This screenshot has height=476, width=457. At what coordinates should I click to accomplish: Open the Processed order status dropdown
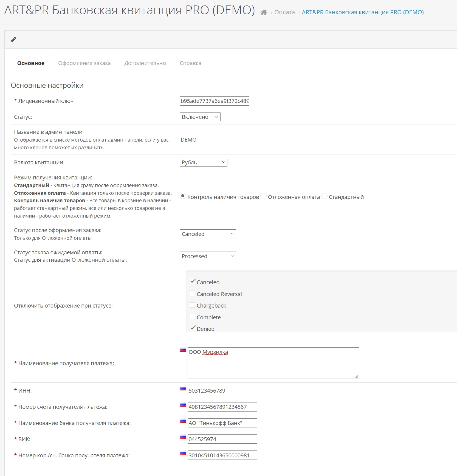pyautogui.click(x=208, y=256)
